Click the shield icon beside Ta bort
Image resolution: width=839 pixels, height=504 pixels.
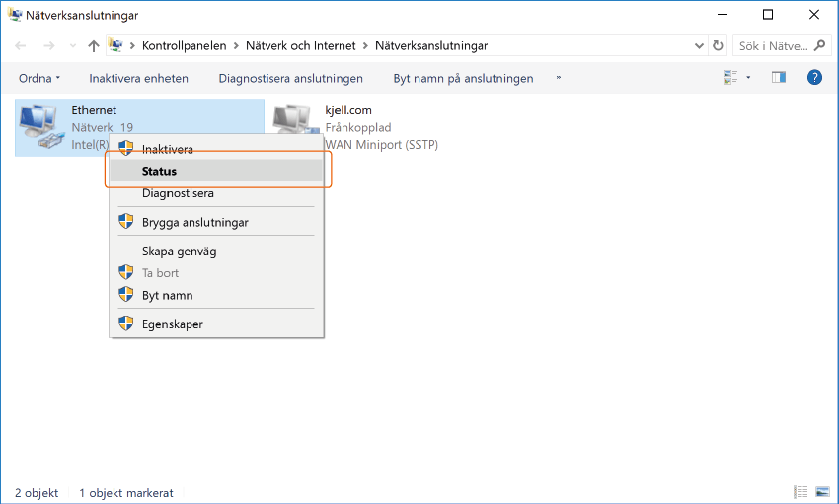coord(125,272)
